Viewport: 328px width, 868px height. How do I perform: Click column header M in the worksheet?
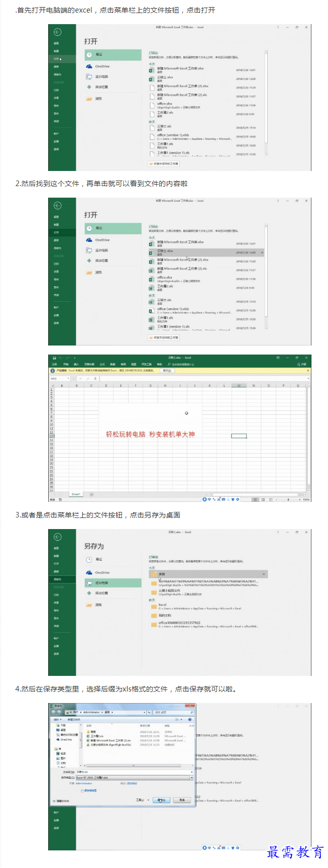click(x=239, y=385)
